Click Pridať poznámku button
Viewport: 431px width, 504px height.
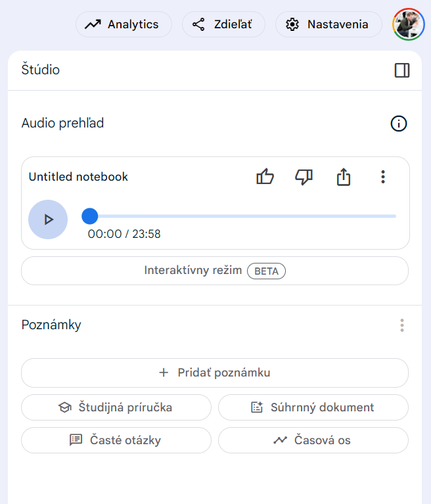click(x=215, y=373)
